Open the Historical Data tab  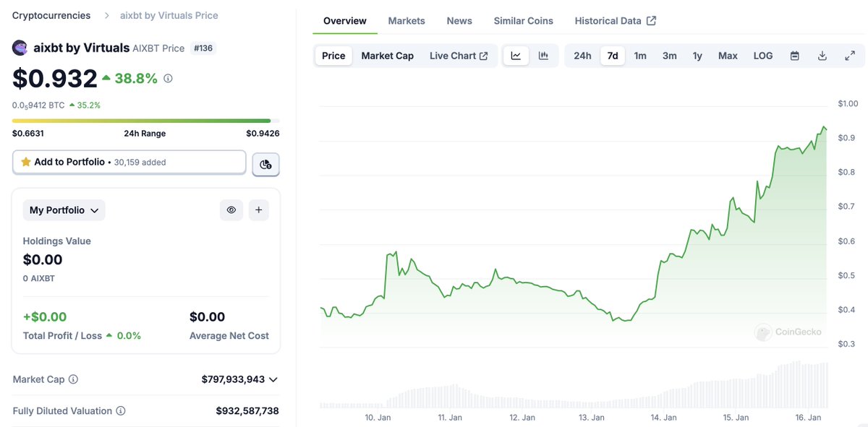coord(616,21)
